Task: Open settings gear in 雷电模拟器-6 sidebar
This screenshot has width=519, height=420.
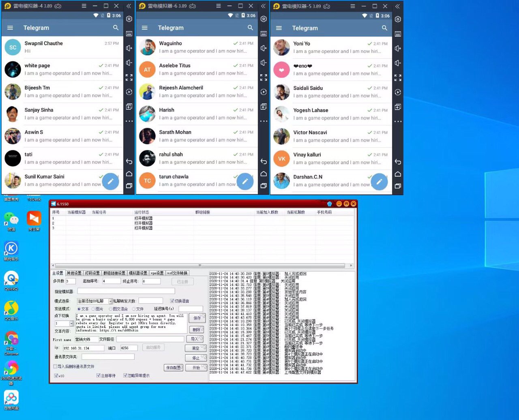Action: (x=264, y=19)
